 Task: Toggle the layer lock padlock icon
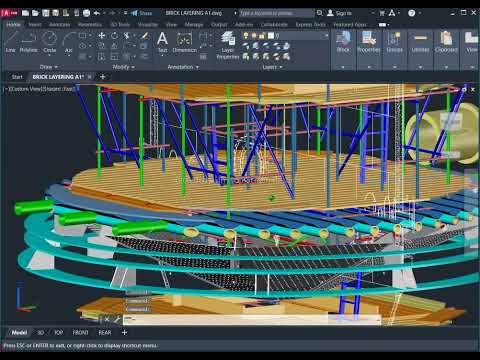tap(262, 35)
